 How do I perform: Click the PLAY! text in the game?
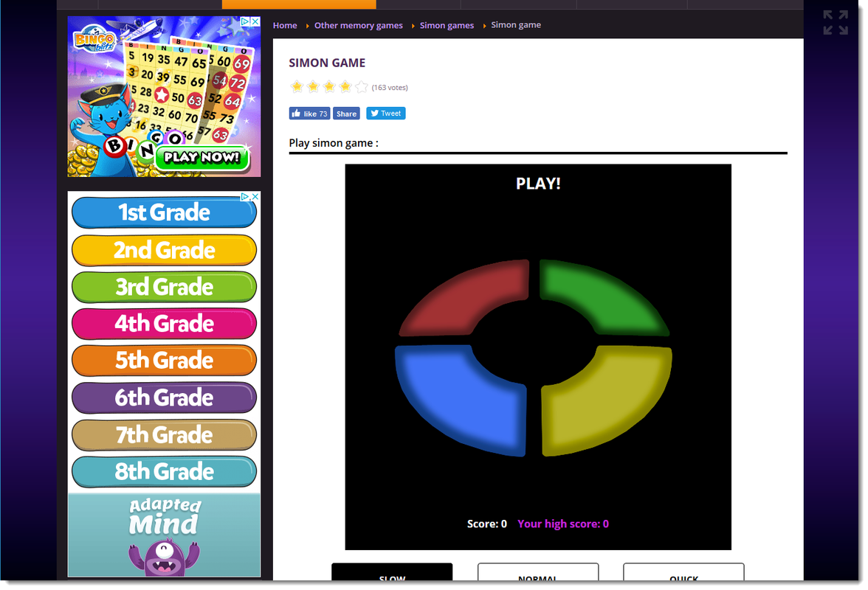[538, 184]
